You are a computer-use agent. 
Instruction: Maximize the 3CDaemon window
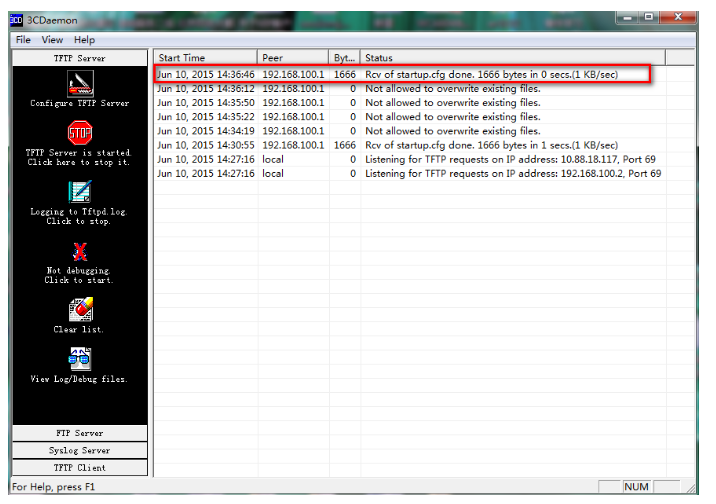648,17
